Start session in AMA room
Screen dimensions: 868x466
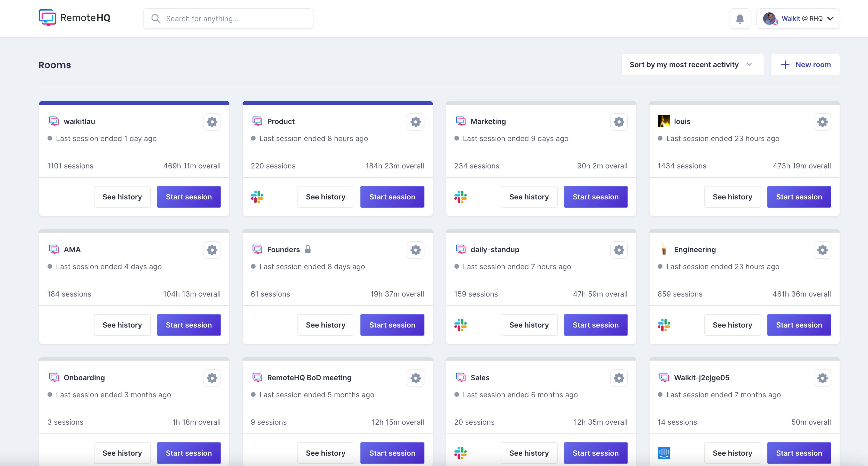pyautogui.click(x=189, y=325)
